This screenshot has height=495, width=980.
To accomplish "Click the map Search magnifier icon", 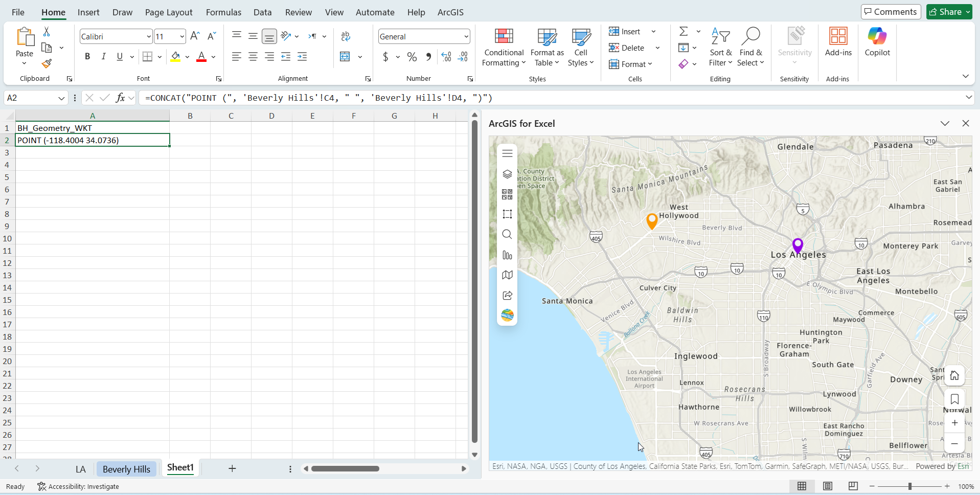I will point(507,234).
